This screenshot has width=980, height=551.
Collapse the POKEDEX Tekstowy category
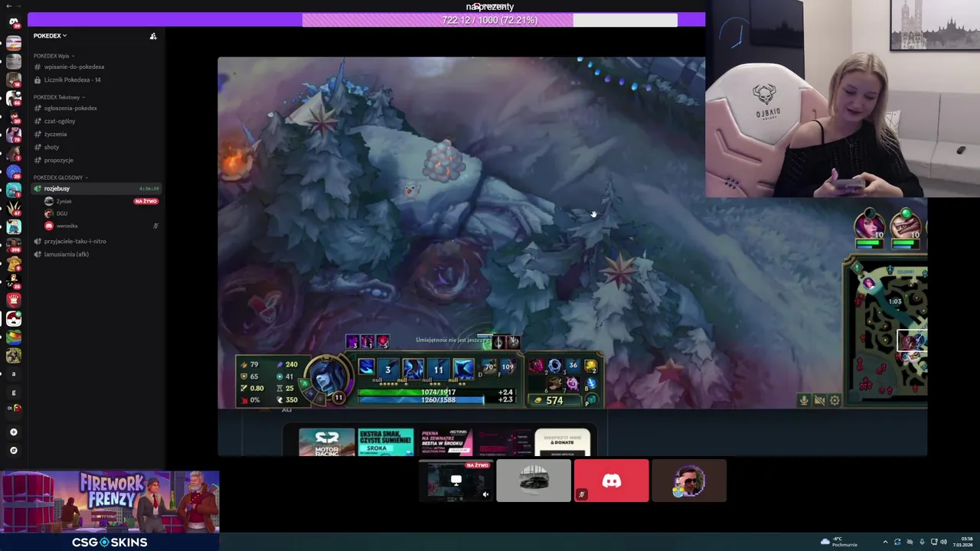59,97
